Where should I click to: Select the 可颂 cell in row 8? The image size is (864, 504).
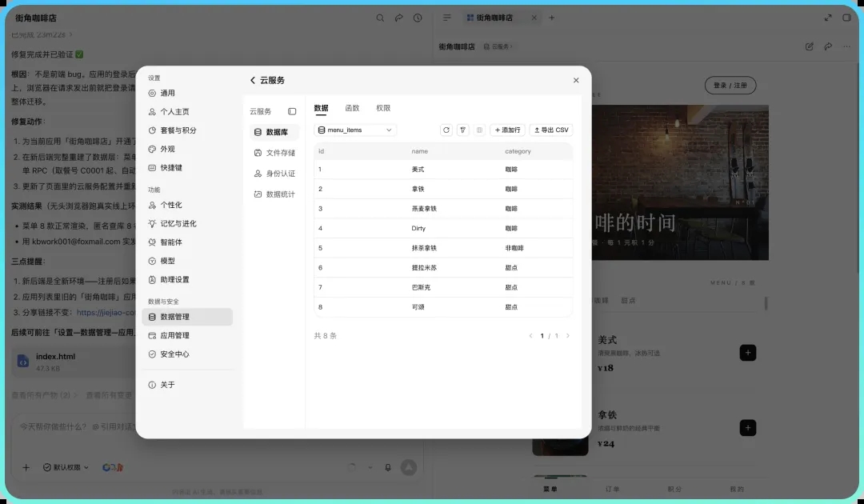[418, 307]
